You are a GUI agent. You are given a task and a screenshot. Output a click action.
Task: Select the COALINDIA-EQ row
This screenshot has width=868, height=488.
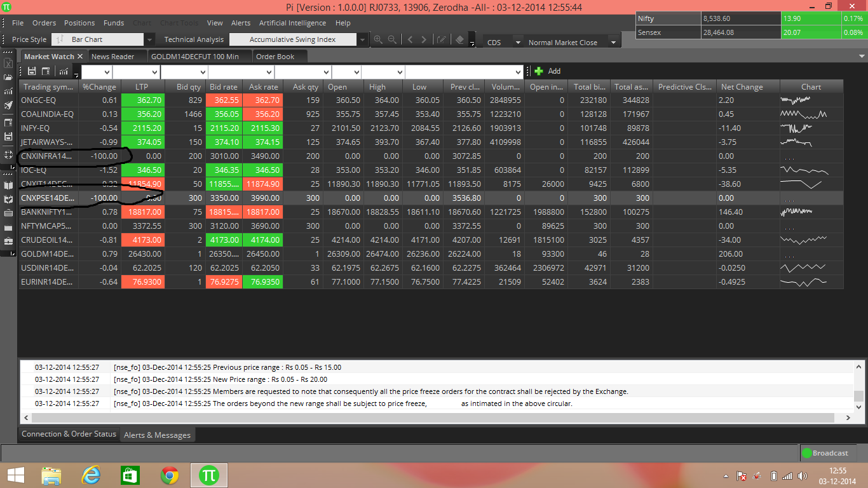pos(431,114)
